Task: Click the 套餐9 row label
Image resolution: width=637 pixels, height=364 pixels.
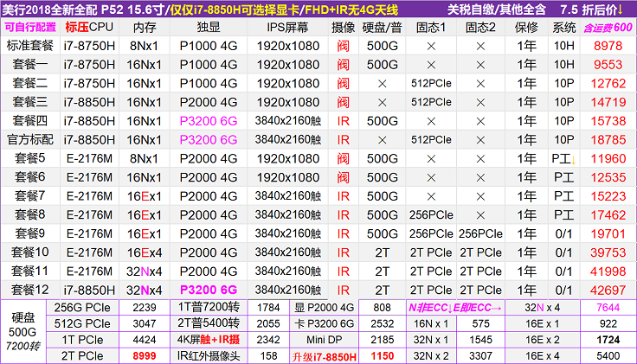Action: point(29,233)
